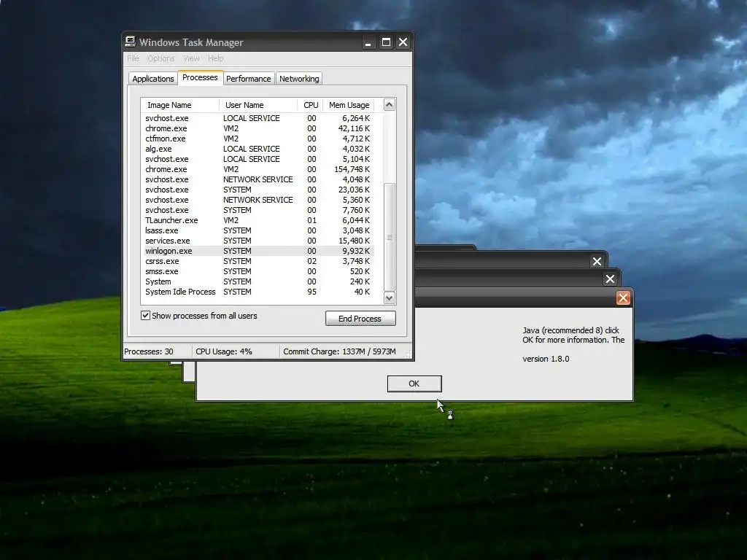Click the Task Manager title bar icon
The width and height of the screenshot is (747, 560).
pos(130,42)
